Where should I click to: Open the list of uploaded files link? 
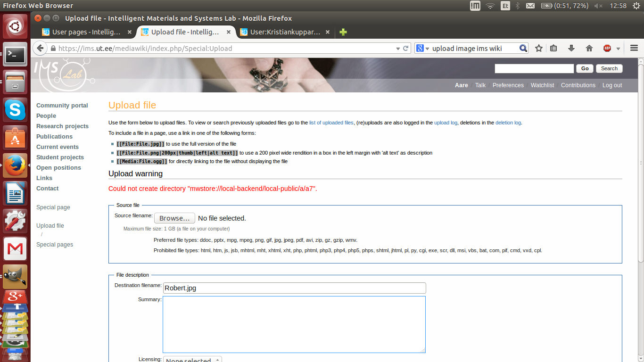pos(331,123)
